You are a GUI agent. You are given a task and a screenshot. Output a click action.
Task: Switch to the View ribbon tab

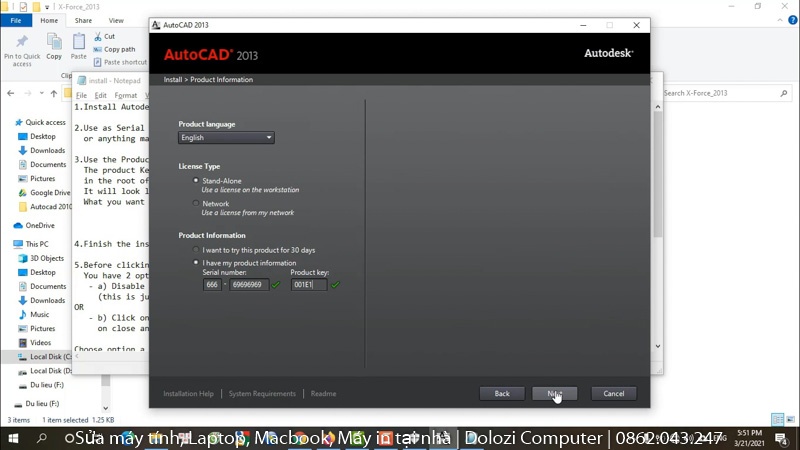pos(116,20)
